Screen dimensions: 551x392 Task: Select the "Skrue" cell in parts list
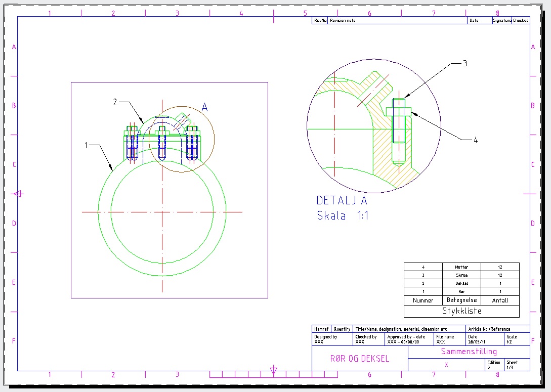tap(462, 275)
